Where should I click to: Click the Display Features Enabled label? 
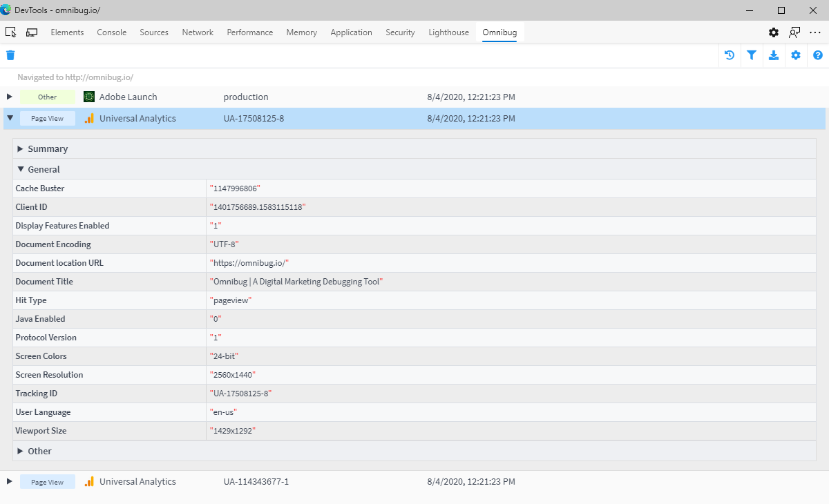click(x=62, y=226)
